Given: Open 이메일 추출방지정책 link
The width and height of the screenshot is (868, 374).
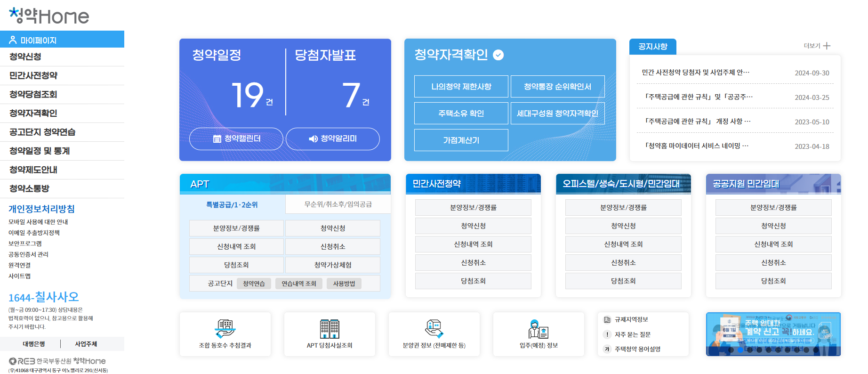Looking at the screenshot, I should tap(34, 233).
